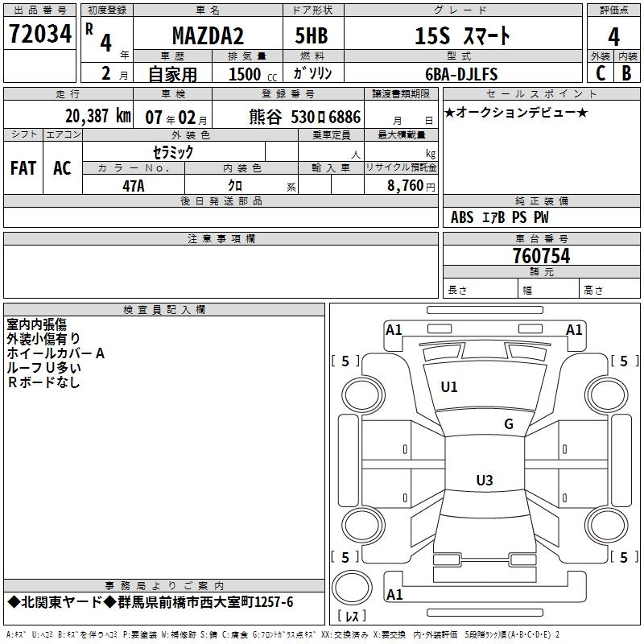644x644 pixels.
Task: Click the recycle deposit 8,760円
Action: tap(411, 186)
